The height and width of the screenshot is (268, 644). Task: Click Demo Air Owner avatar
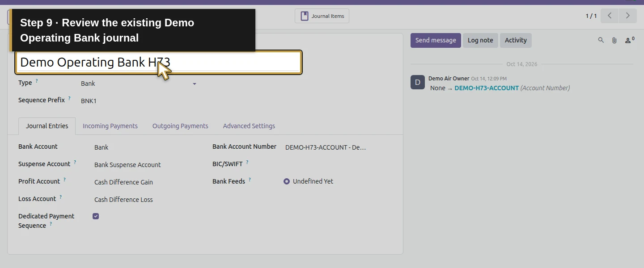(418, 82)
